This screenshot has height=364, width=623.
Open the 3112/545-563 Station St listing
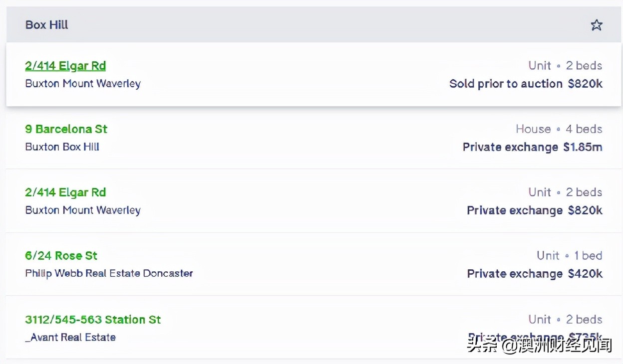point(93,320)
